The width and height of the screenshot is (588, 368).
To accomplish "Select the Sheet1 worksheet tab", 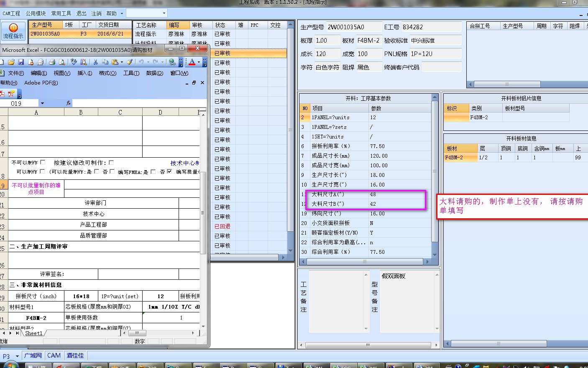I will 33,333.
